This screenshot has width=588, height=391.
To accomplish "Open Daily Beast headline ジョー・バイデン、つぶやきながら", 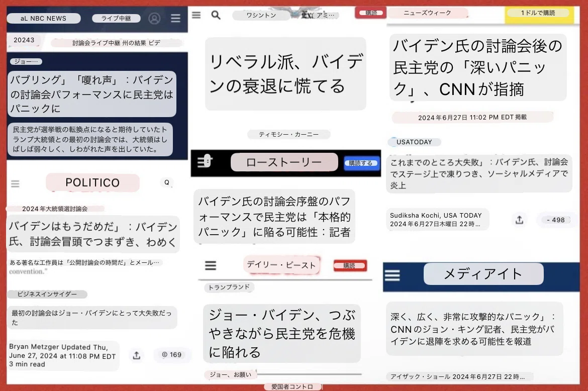I will point(282,334).
